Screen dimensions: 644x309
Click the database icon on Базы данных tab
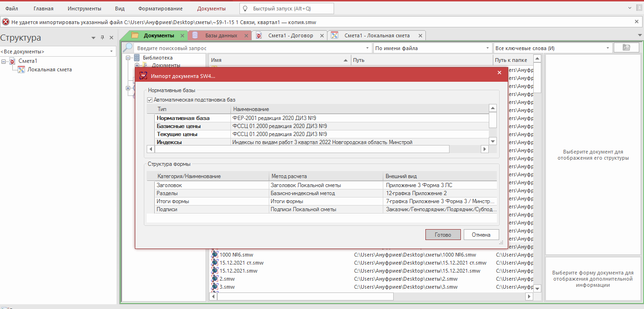[x=195, y=35]
